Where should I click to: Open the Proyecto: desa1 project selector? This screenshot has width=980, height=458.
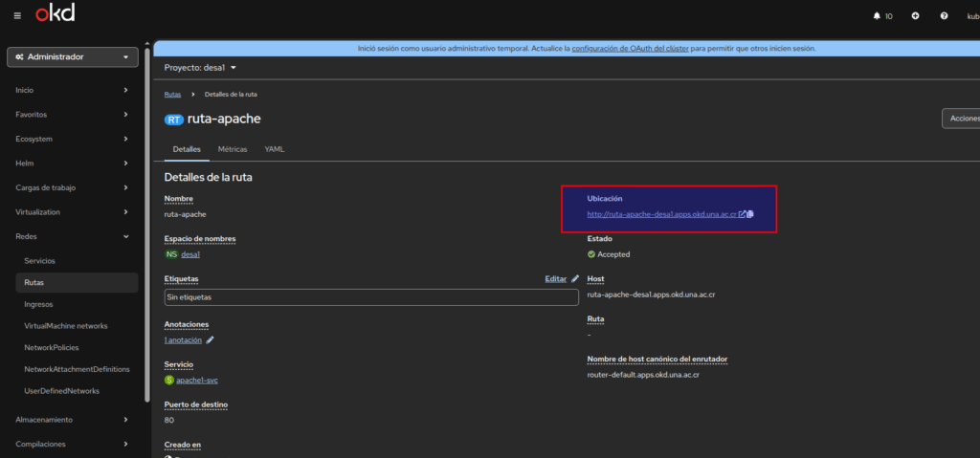(200, 68)
